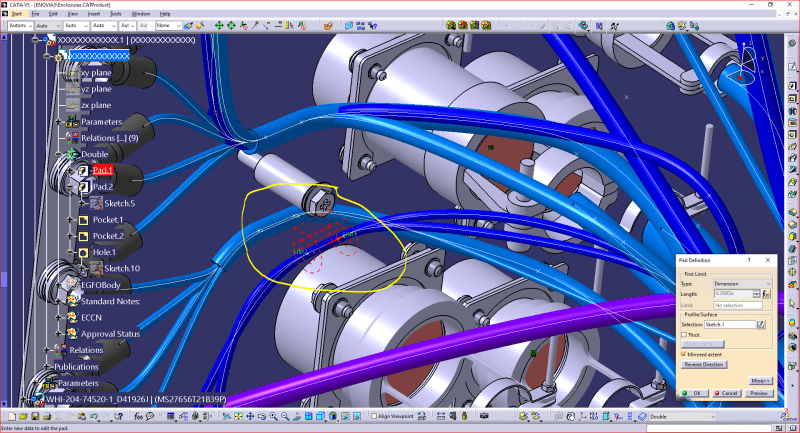Open the View menu

tap(72, 14)
